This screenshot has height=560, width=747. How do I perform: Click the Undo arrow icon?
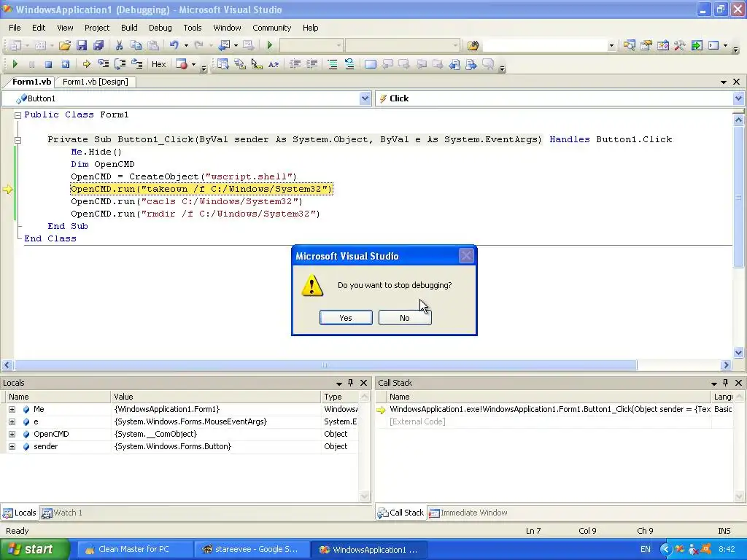click(174, 45)
